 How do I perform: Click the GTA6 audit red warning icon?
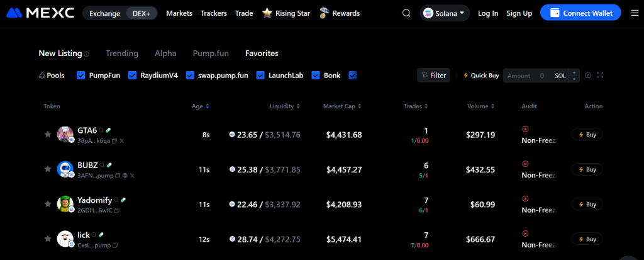click(525, 129)
